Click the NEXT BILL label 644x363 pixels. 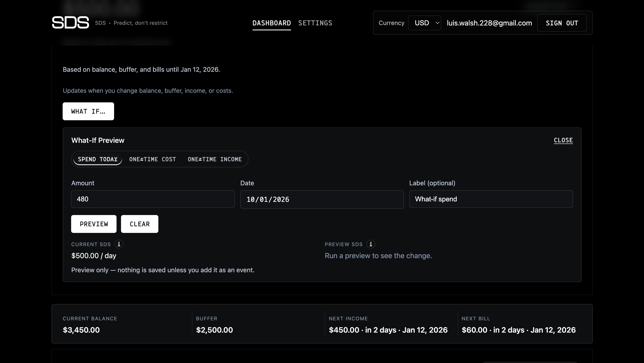pyautogui.click(x=476, y=319)
